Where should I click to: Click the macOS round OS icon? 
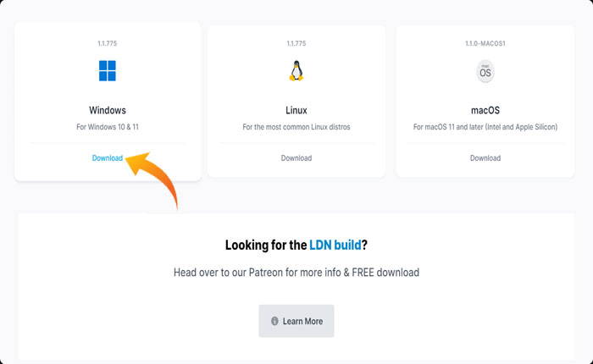(485, 72)
